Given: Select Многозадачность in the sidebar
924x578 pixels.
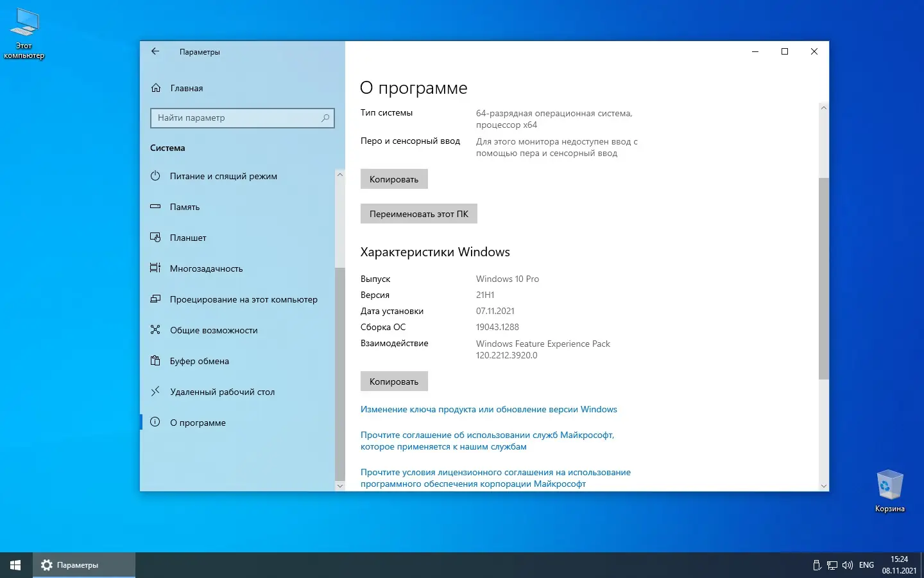Looking at the screenshot, I should point(206,268).
